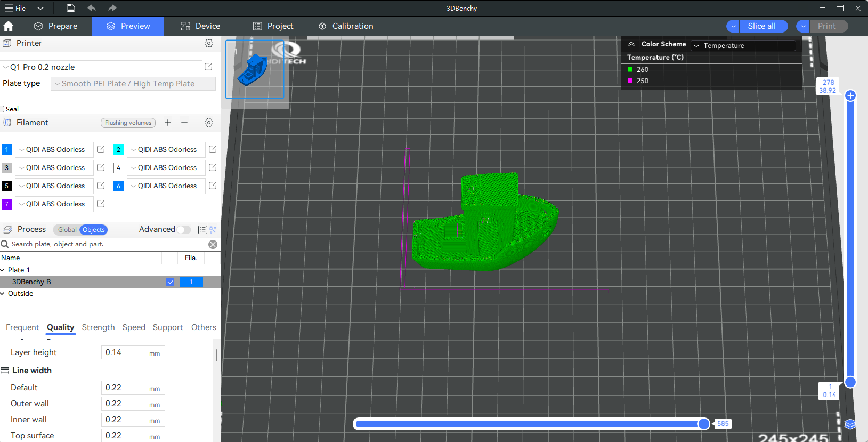Toggle the 3DBenchy_B printable checkbox
868x442 pixels.
click(170, 282)
